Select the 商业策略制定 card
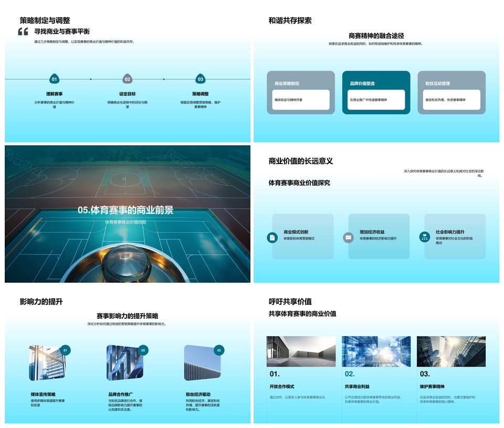Screen dimensions: 504x428 click(300, 92)
